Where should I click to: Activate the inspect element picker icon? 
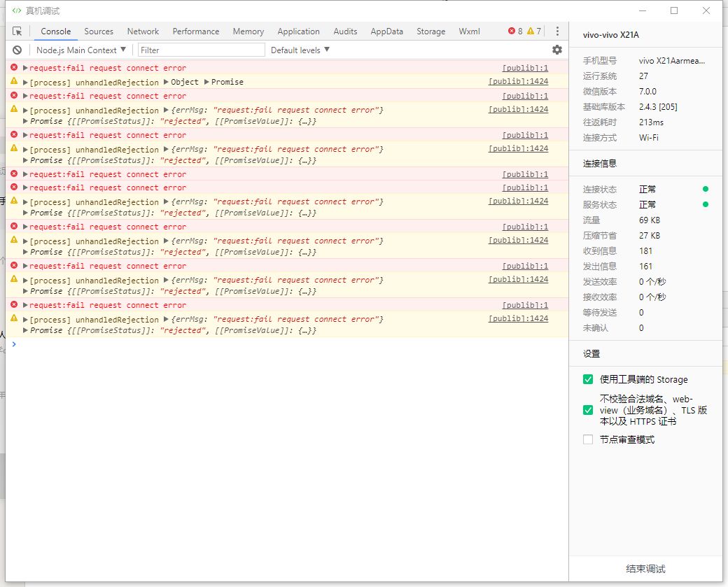pyautogui.click(x=17, y=31)
